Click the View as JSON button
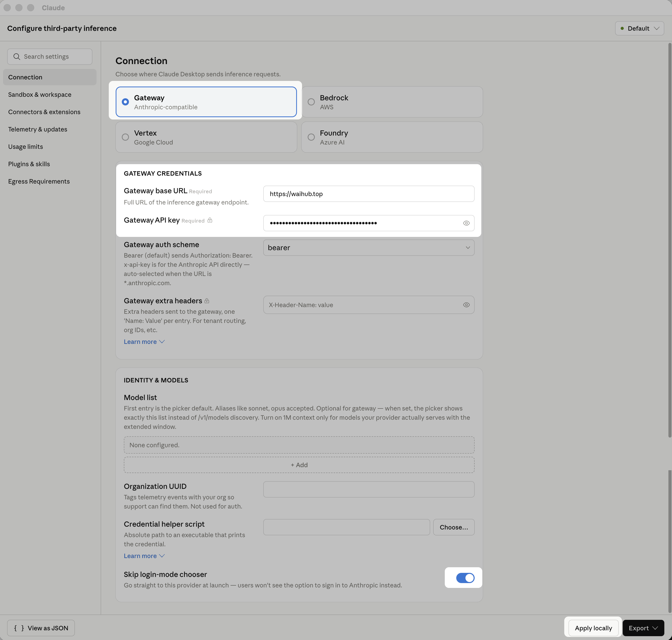 41,628
